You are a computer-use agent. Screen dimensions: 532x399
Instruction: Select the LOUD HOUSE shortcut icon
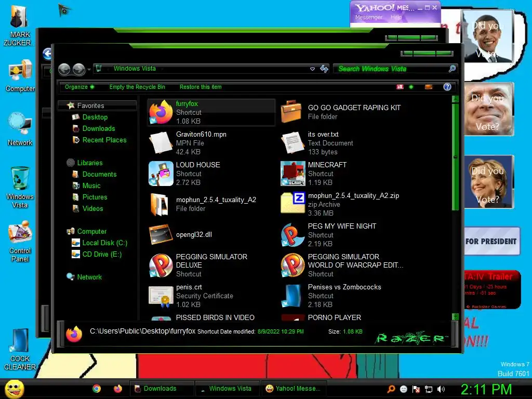pos(161,174)
